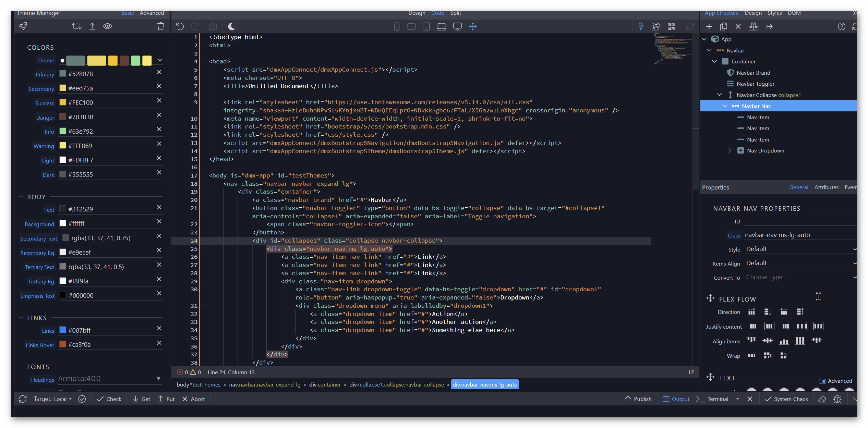Click the System Check button
868x428 pixels.
click(x=786, y=399)
